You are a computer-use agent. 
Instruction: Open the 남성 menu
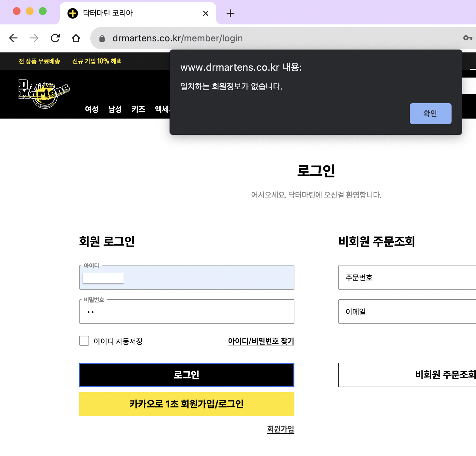[x=115, y=109]
